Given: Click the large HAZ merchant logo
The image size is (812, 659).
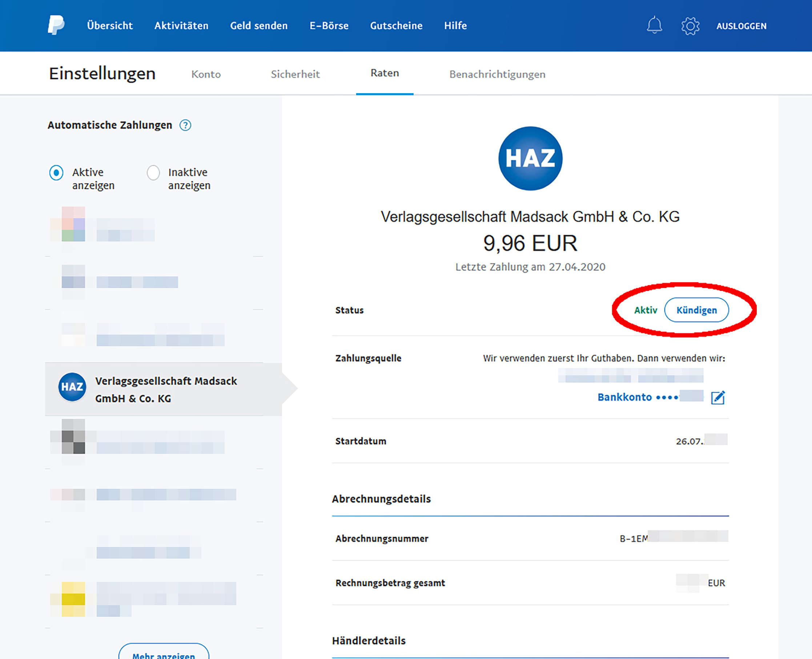Looking at the screenshot, I should (530, 158).
